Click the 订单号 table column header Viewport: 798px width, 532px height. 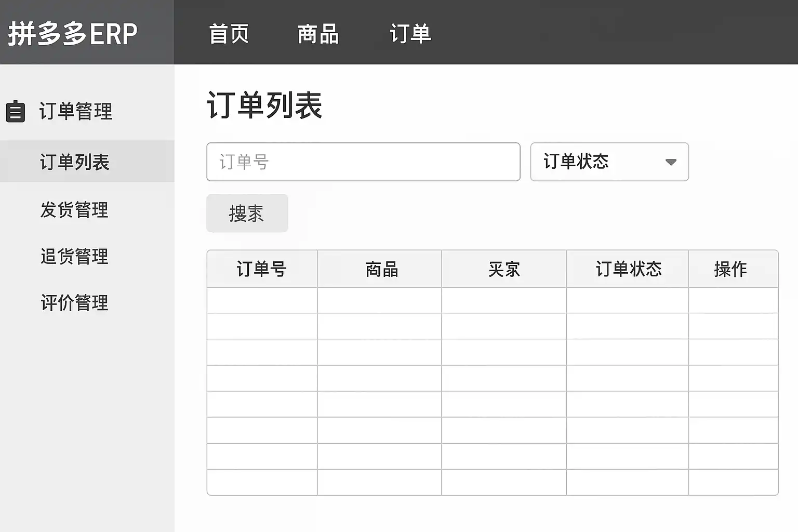point(262,269)
